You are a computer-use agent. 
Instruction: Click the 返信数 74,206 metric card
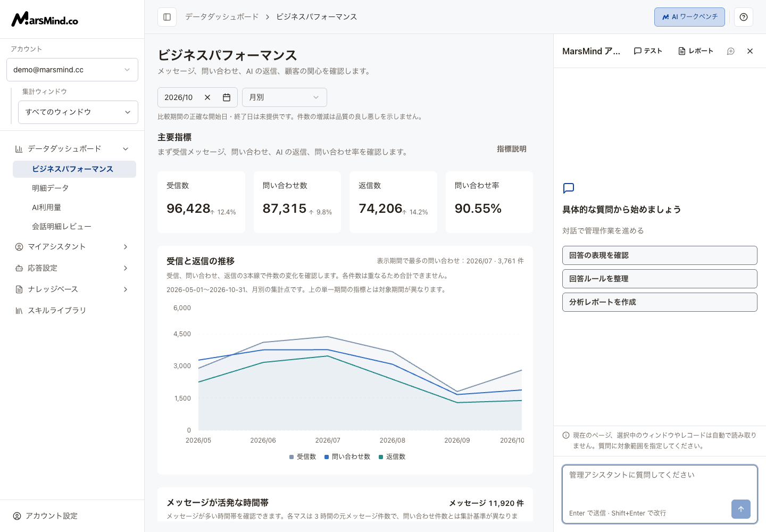click(x=393, y=202)
